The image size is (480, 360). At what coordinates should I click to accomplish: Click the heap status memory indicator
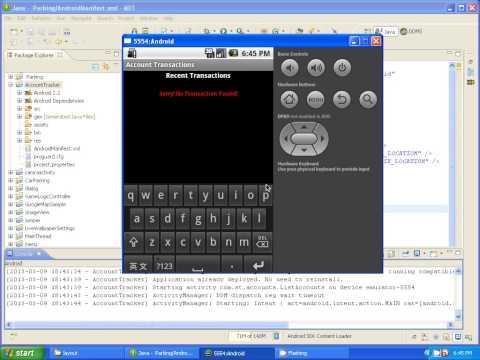[x=251, y=336]
